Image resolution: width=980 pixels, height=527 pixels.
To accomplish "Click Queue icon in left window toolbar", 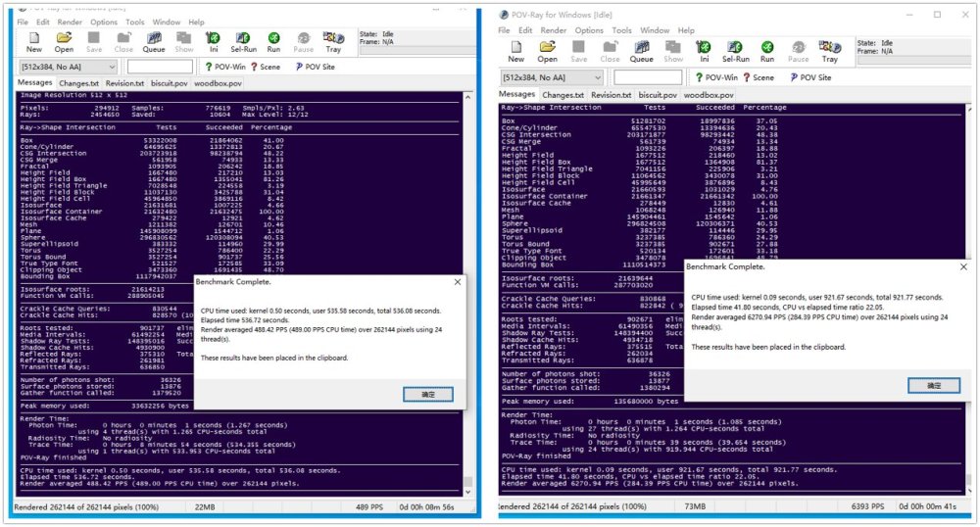I will click(154, 42).
